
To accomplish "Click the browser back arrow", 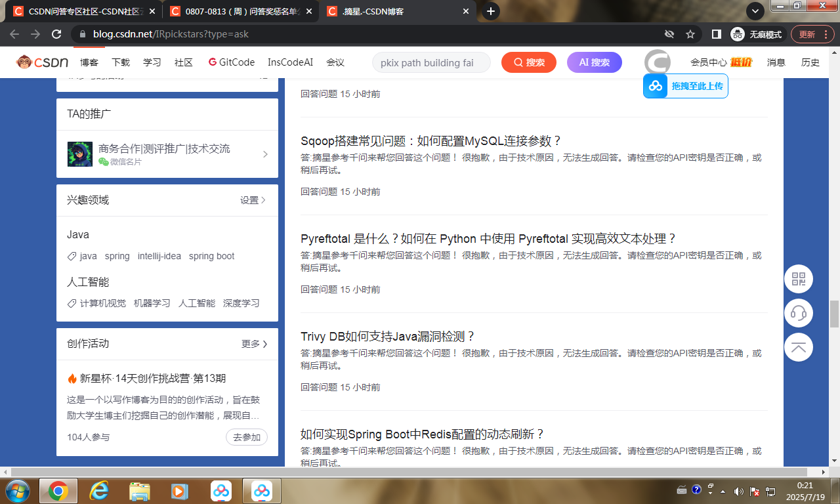I will 15,34.
